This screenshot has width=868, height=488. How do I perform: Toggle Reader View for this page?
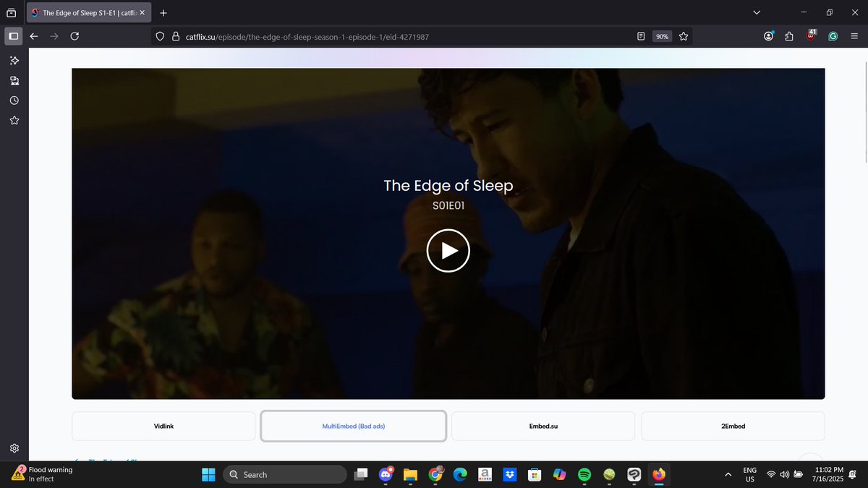tap(641, 36)
